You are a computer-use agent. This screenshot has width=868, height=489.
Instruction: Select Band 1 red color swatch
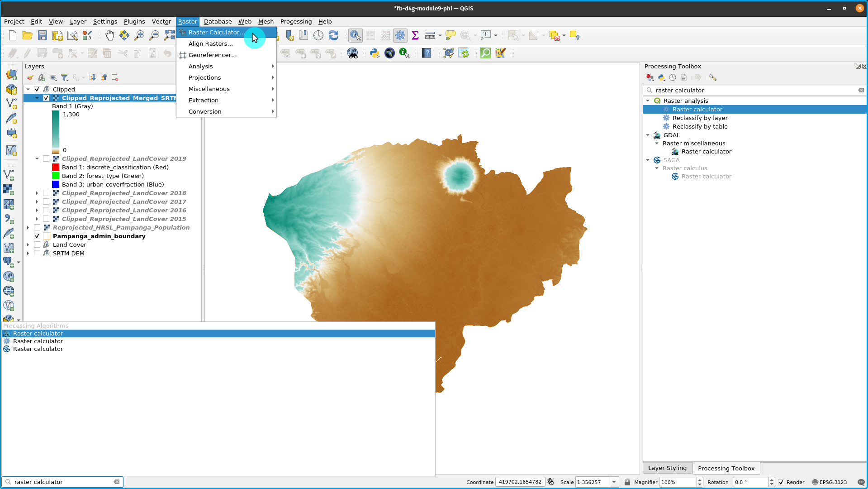[x=56, y=167]
